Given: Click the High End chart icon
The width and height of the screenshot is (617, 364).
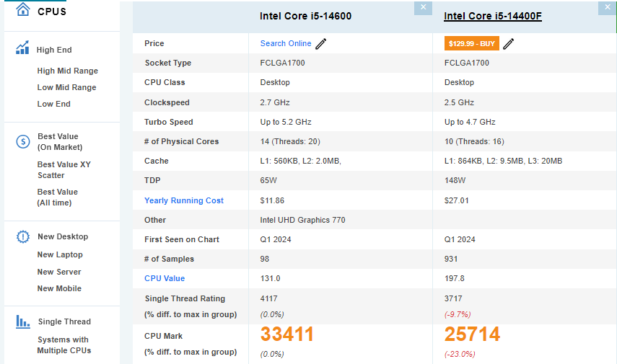Looking at the screenshot, I should (22, 48).
